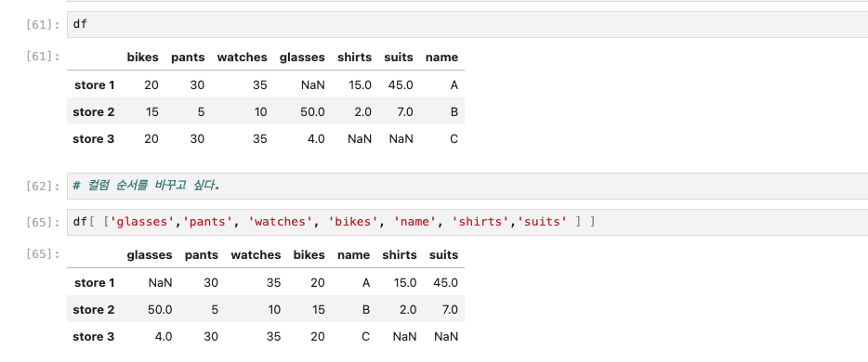868x362 pixels.
Task: Click the store 2 name B in the [61] output table
Action: click(454, 112)
